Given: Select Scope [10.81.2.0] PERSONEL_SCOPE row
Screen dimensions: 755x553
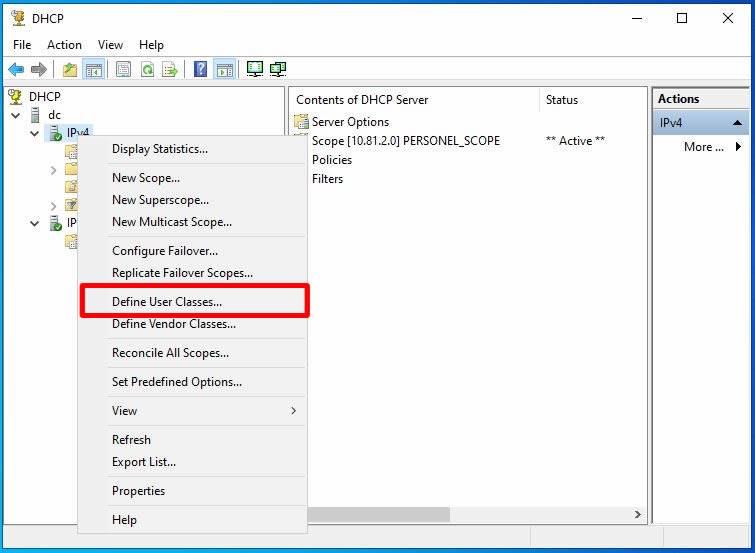Looking at the screenshot, I should [406, 141].
